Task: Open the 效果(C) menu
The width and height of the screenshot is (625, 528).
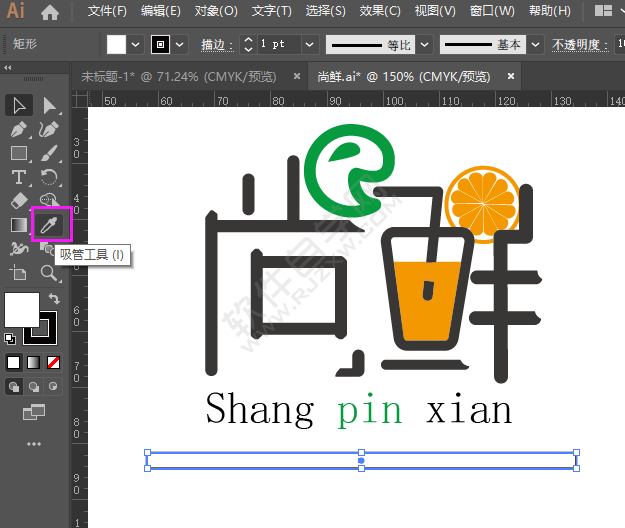Action: pos(380,11)
